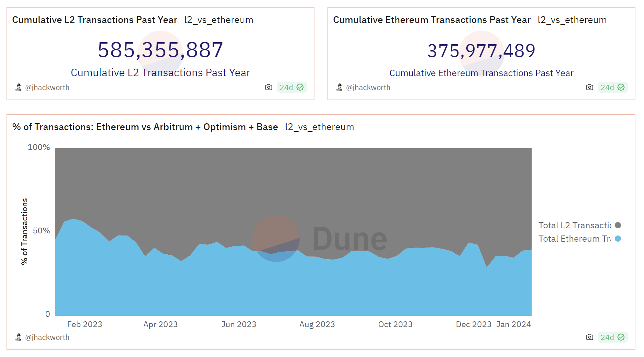644x357 pixels.
Task: Click jhackworth avatar on L2 Transactions card
Action: click(18, 87)
